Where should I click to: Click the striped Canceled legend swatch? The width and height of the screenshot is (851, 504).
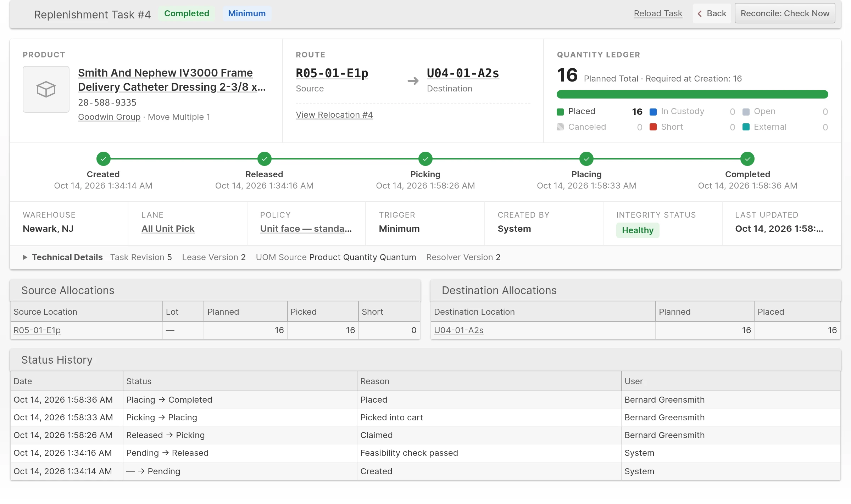tap(560, 127)
